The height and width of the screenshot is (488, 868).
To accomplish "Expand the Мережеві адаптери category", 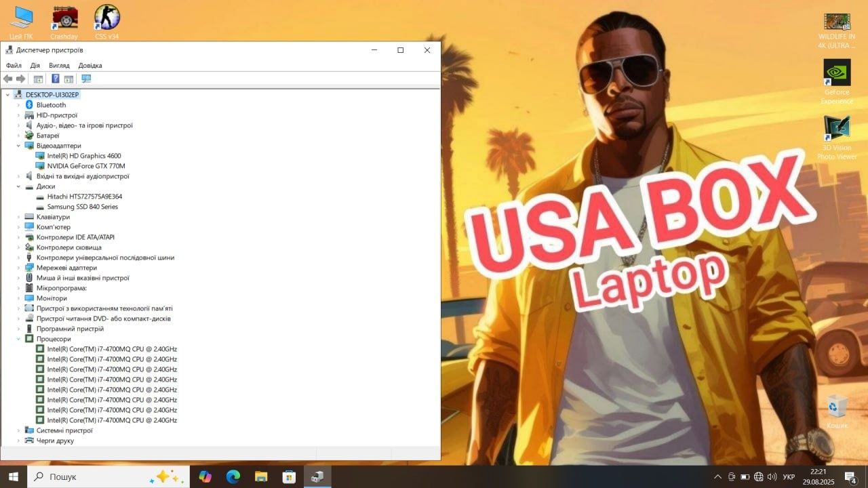I will tap(19, 268).
